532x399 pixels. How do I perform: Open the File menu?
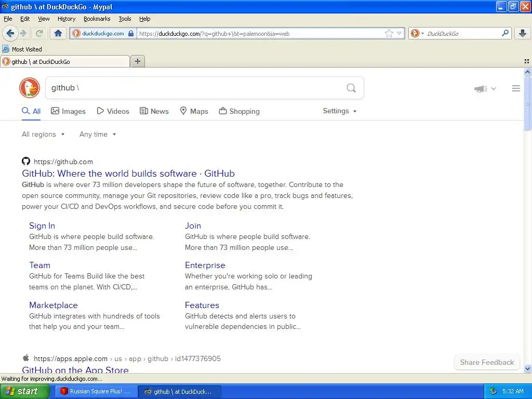click(x=8, y=19)
